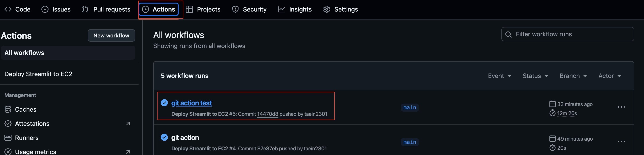The height and width of the screenshot is (155, 644).
Task: Open the Branch filter dropdown
Action: tap(573, 76)
